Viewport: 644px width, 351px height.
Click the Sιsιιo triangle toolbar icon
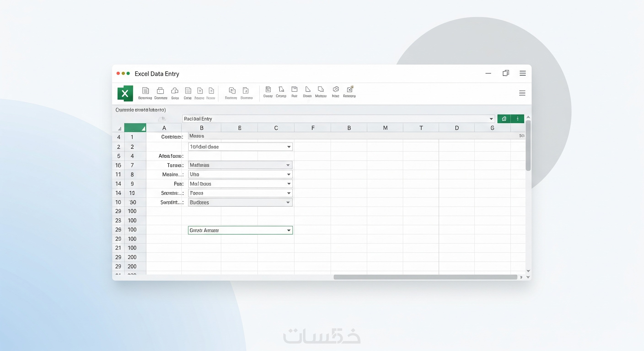308,89
